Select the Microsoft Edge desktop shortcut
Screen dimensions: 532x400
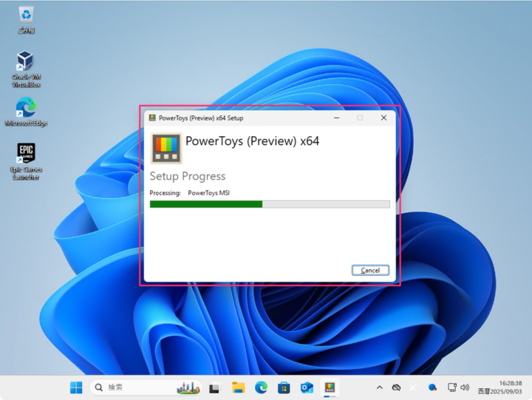(x=26, y=112)
